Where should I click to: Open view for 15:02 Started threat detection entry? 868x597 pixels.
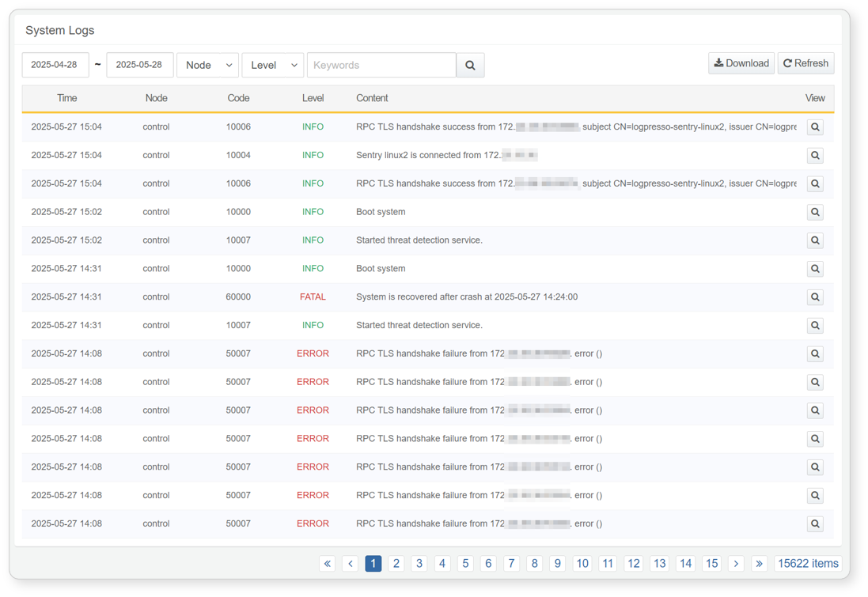point(815,240)
